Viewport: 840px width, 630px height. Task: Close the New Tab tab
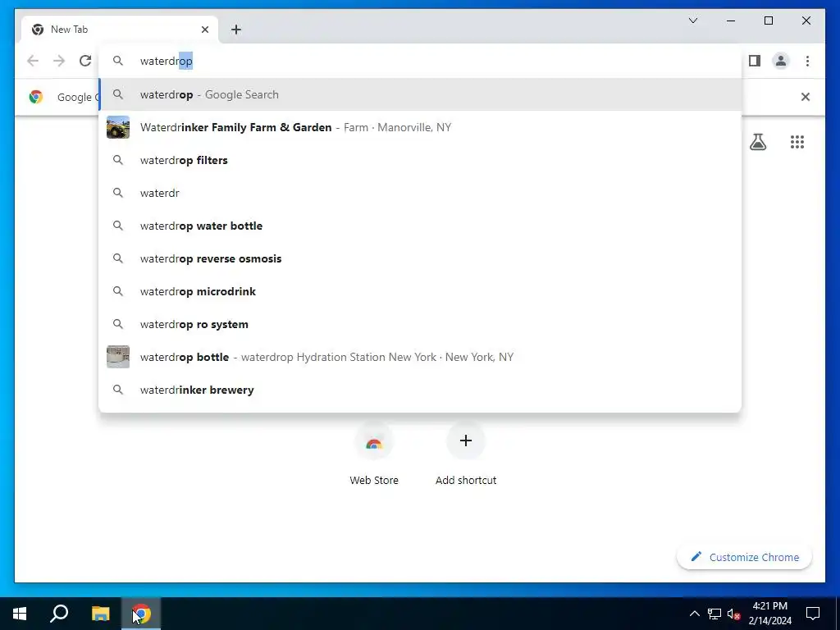click(x=204, y=30)
